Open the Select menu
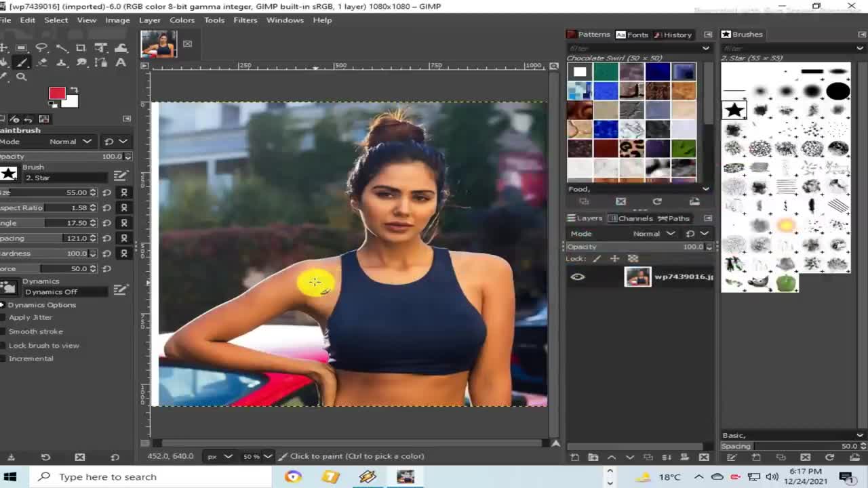Screen dimensions: 868x488 point(56,20)
